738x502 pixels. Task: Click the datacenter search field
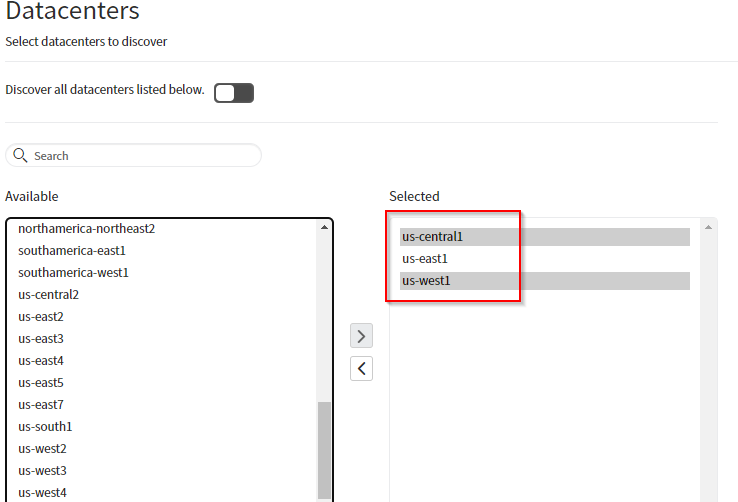coord(140,156)
